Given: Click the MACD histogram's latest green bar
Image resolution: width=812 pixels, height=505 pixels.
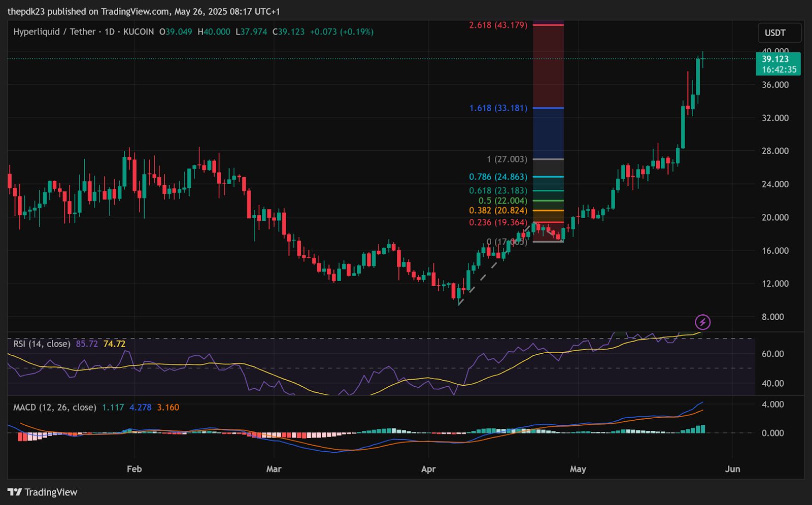Looking at the screenshot, I should point(702,429).
